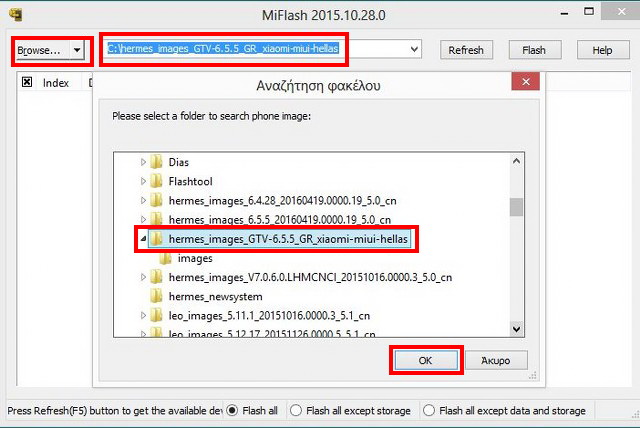The height and width of the screenshot is (428, 640).
Task: Maximize the MiFlash window
Action: [589, 12]
